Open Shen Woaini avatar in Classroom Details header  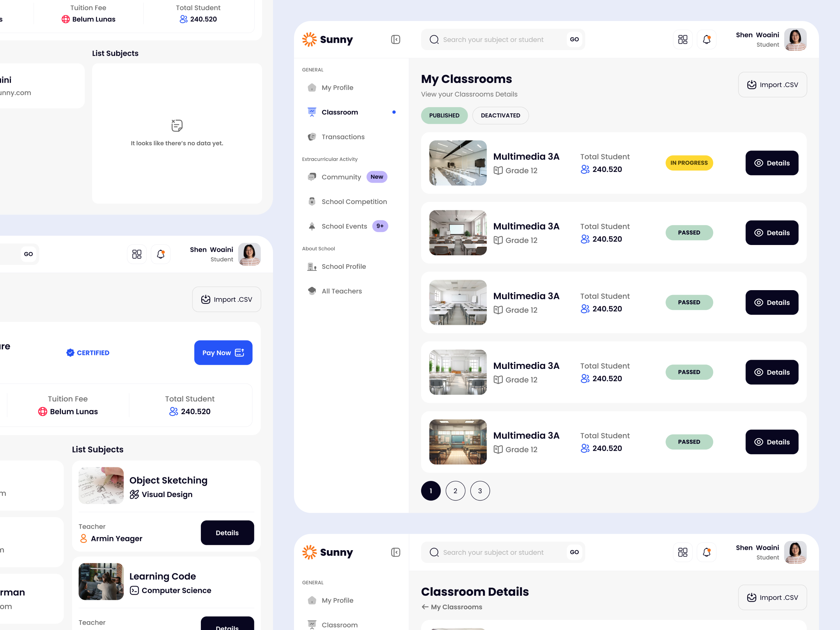click(x=795, y=552)
